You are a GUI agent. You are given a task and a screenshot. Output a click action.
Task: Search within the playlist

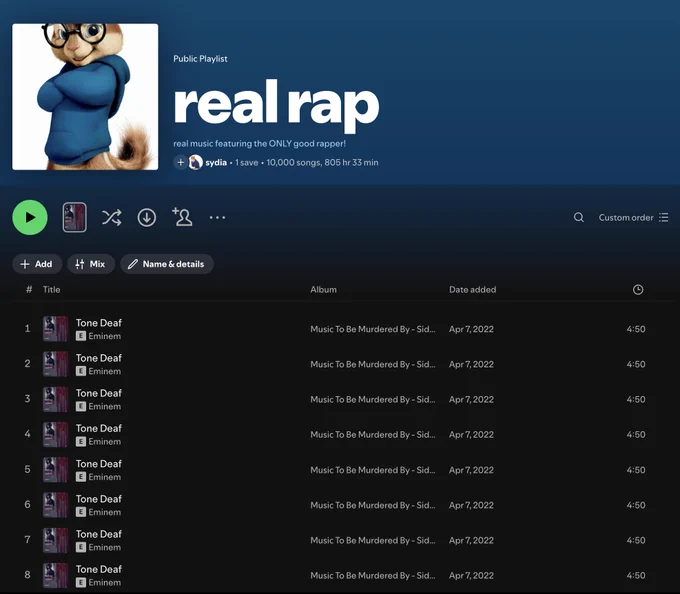pyautogui.click(x=579, y=217)
